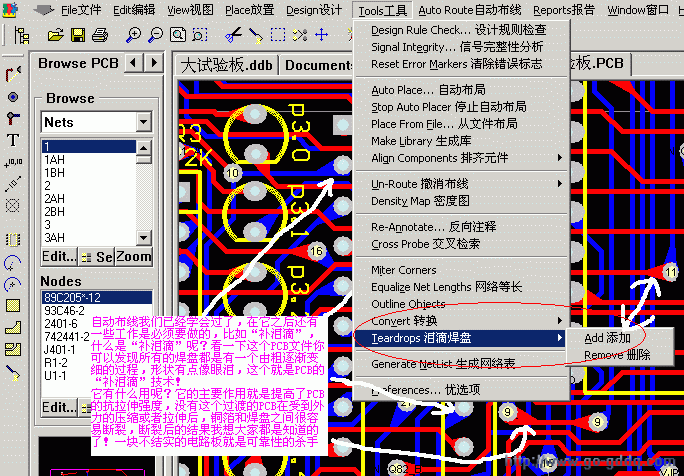Select the interactive routing track tool
This screenshot has width=684, height=476.
point(13,75)
